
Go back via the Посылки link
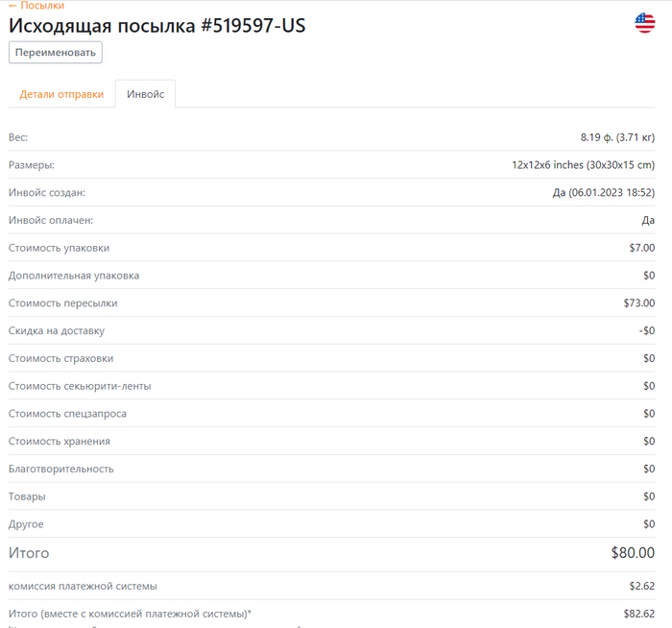click(x=36, y=6)
